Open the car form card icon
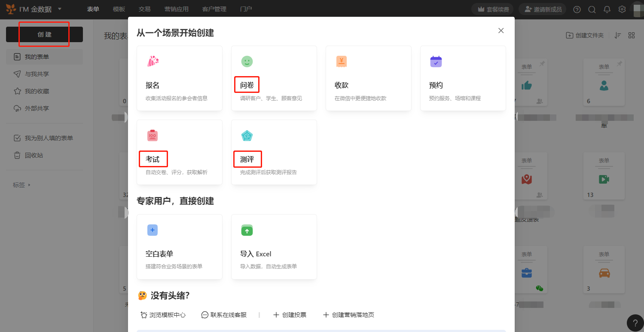Screen dimensions: 644x332 coord(604,273)
